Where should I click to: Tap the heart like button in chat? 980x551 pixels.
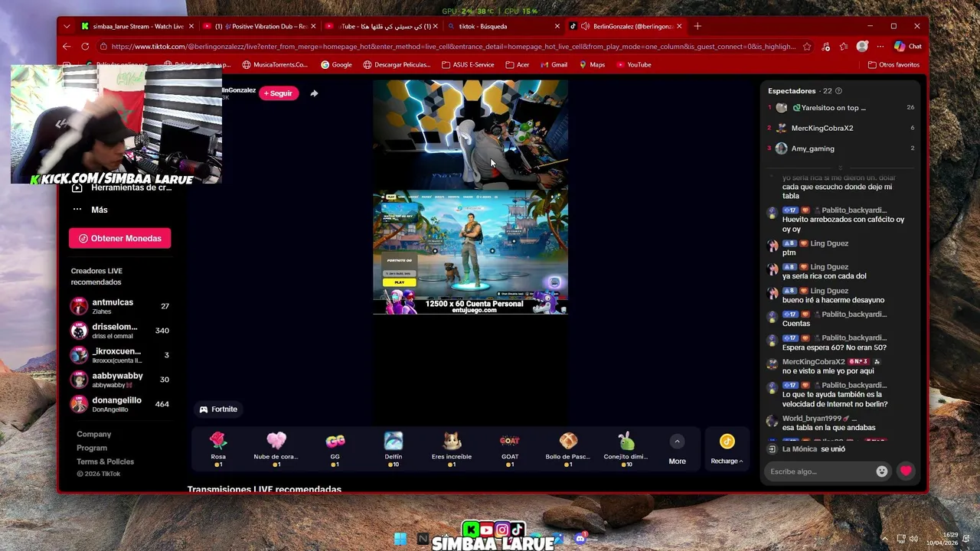point(906,471)
